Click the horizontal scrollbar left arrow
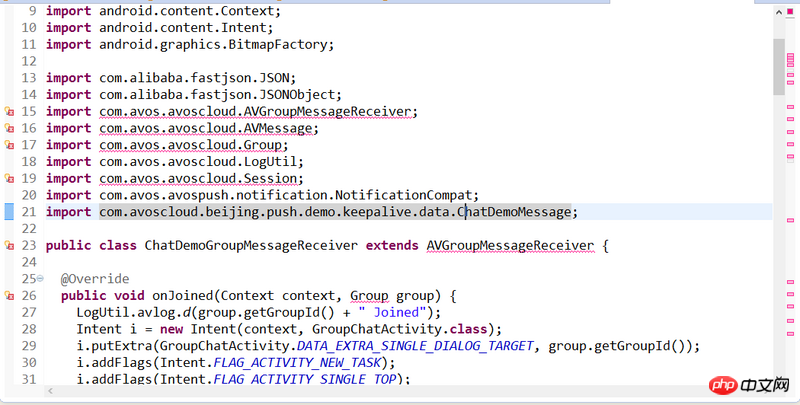This screenshot has height=405, width=800. tap(50, 391)
